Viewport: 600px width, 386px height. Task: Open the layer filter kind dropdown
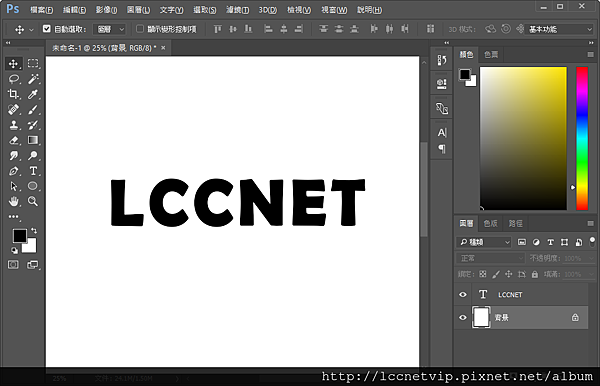(x=484, y=242)
